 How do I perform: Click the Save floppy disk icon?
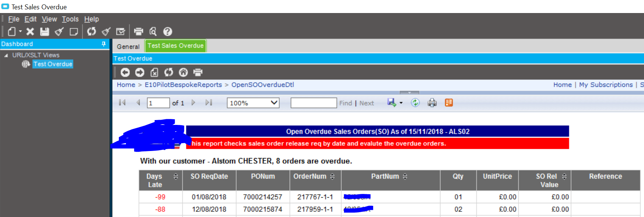click(45, 32)
